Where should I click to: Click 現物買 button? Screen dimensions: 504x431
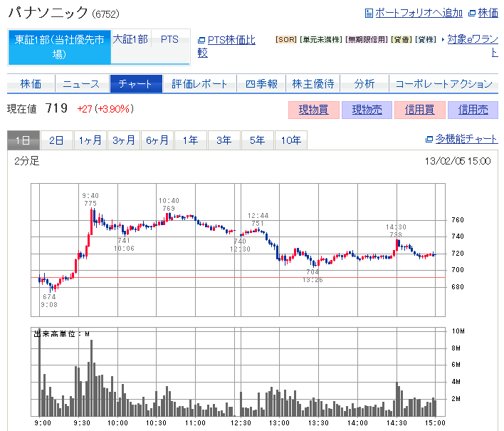coord(314,110)
